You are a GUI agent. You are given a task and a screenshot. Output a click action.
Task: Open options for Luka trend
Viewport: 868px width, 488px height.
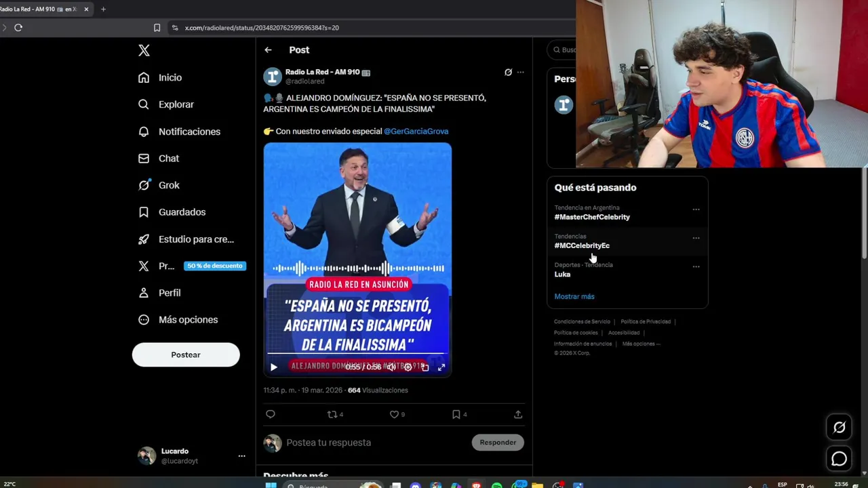(696, 266)
